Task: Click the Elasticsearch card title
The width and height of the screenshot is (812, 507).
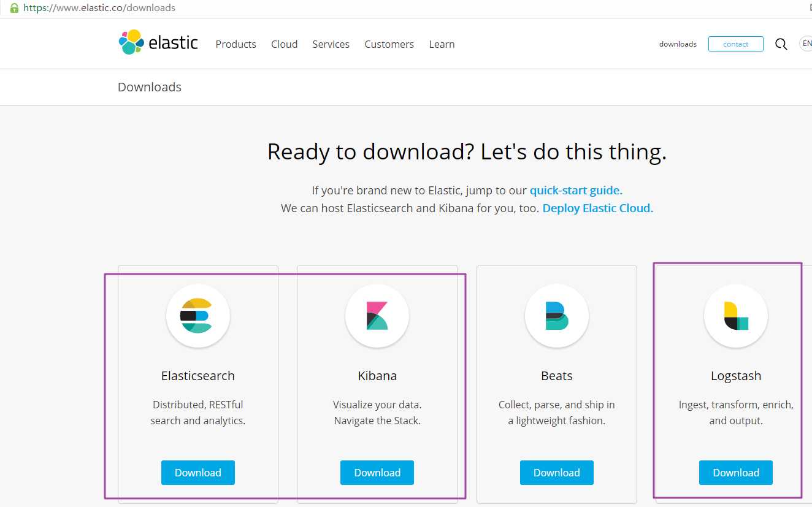Action: click(x=197, y=376)
